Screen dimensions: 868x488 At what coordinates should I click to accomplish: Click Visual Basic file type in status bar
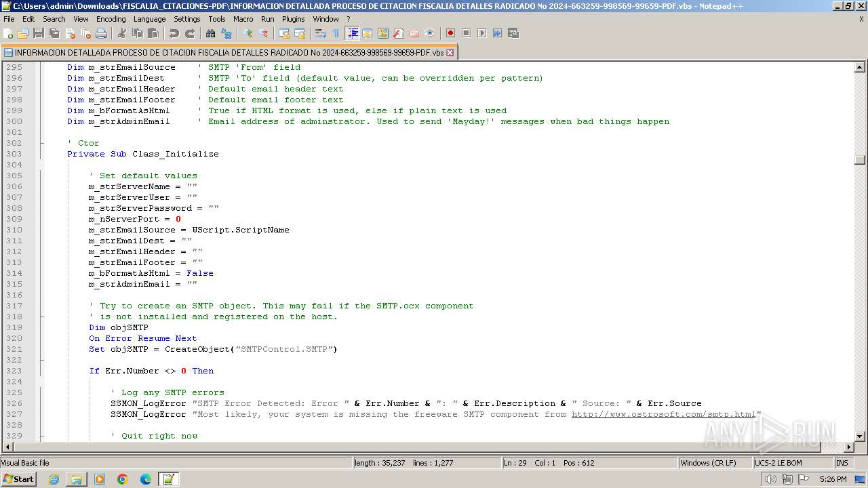(x=176, y=463)
